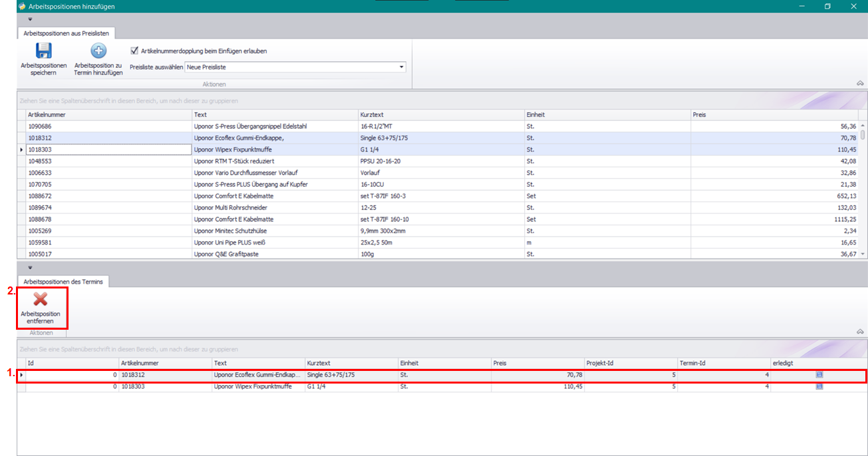868x456 pixels.
Task: Toggle Artikelnummerdopplung beim Einfügen erlauben checkbox
Action: click(x=134, y=51)
